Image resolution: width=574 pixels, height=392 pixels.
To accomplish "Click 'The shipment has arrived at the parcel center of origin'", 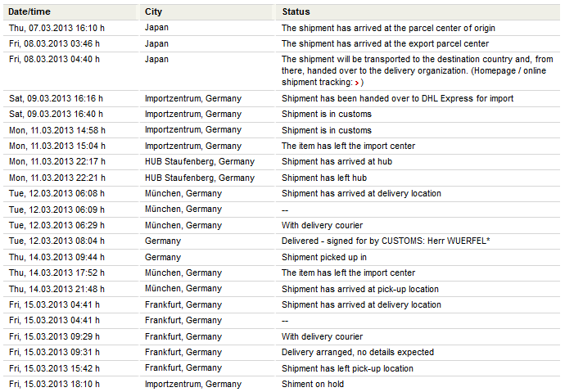I will [388, 28].
